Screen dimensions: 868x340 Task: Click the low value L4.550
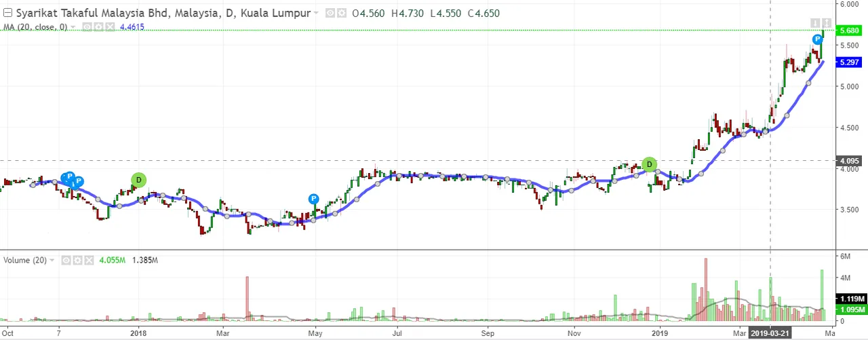point(446,13)
